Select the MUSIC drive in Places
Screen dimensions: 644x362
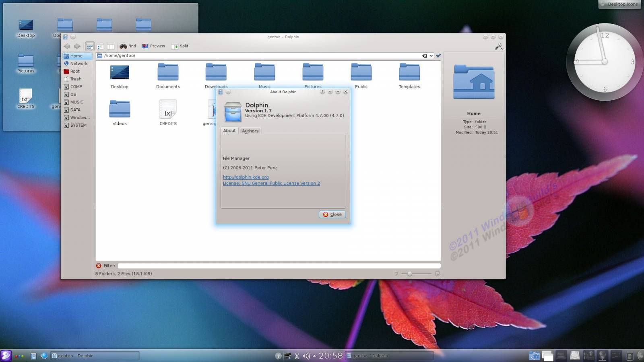tap(78, 102)
